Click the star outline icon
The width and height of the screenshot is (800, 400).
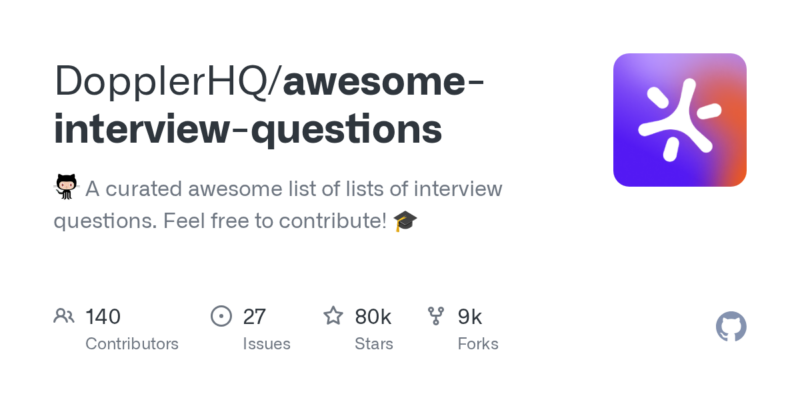[333, 317]
